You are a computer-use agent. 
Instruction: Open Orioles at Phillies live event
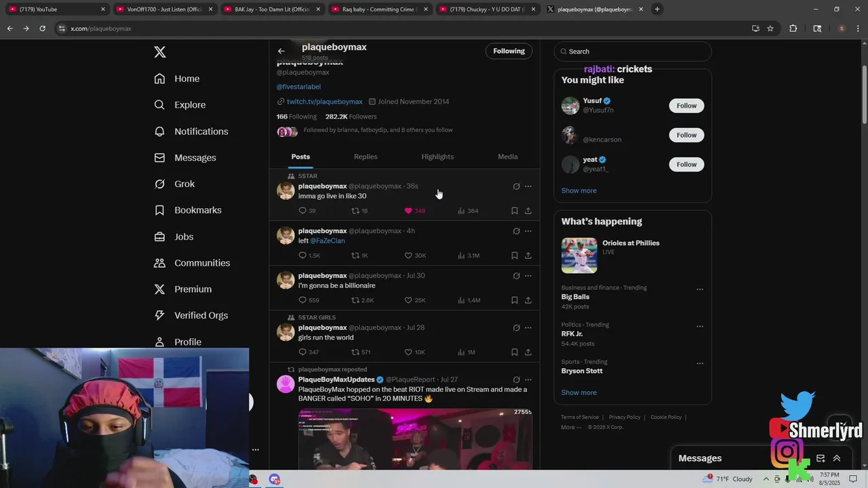[633, 255]
